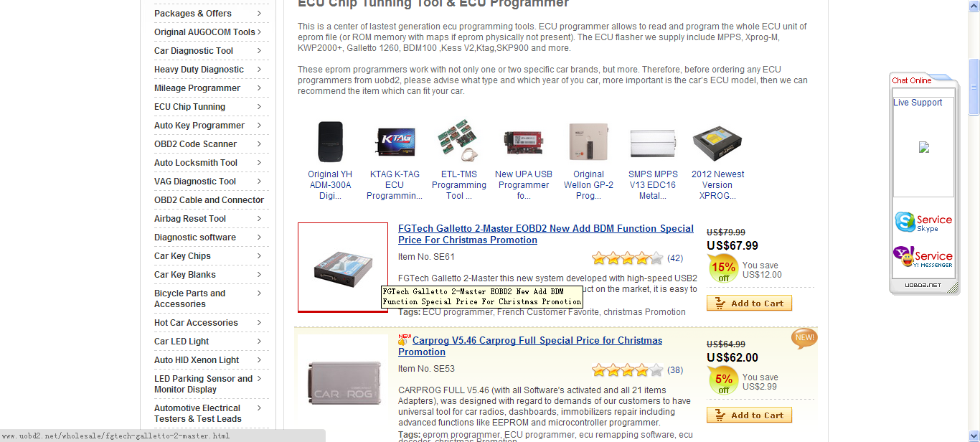Open Skype Service chat icon
980x442 pixels.
(923, 222)
